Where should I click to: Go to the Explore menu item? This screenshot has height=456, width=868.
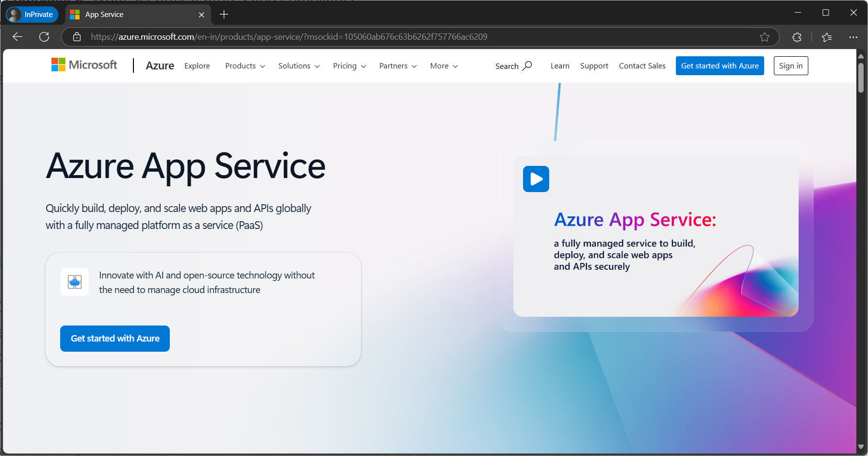[x=197, y=66]
